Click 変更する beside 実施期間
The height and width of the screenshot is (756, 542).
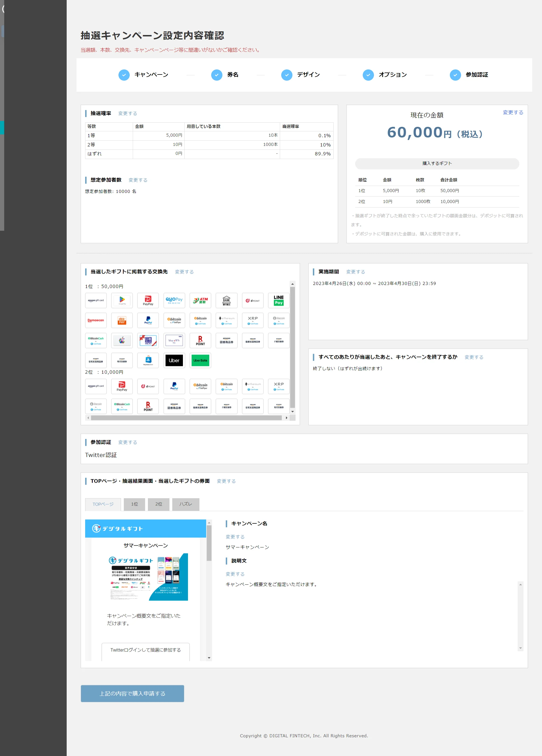(x=355, y=272)
